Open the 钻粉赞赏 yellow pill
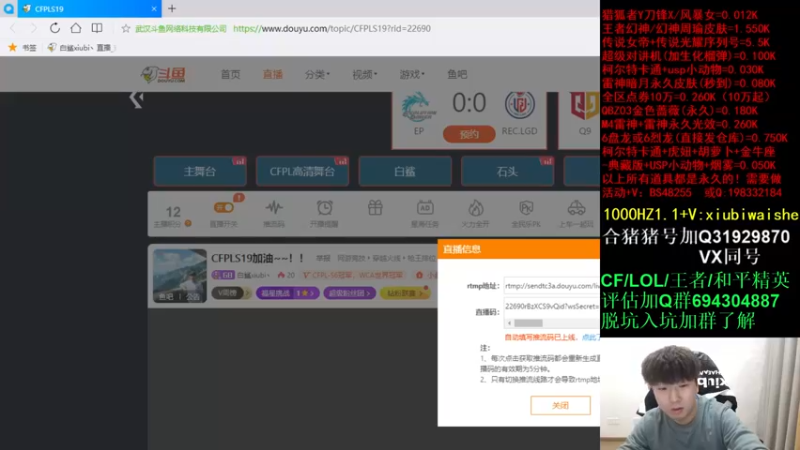Image resolution: width=800 pixels, height=450 pixels. [x=405, y=293]
